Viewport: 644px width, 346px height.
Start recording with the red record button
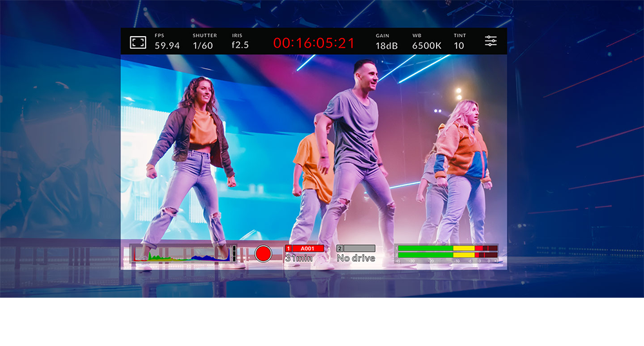pos(263,254)
